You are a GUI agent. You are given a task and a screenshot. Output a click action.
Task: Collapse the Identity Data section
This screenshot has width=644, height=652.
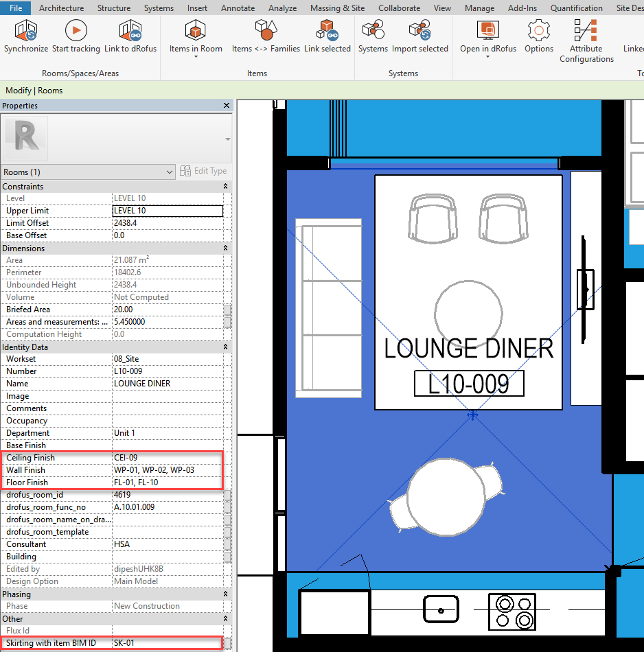pyautogui.click(x=225, y=347)
